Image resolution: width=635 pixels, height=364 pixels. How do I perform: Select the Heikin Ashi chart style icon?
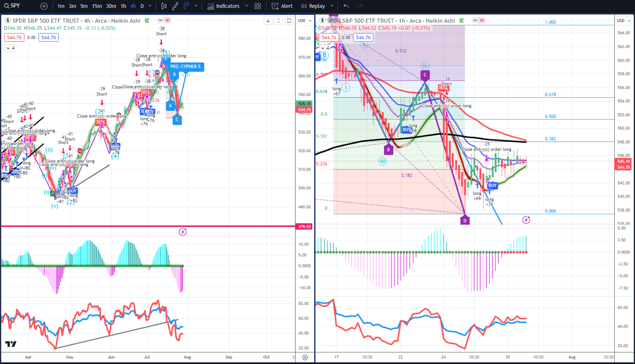186,6
